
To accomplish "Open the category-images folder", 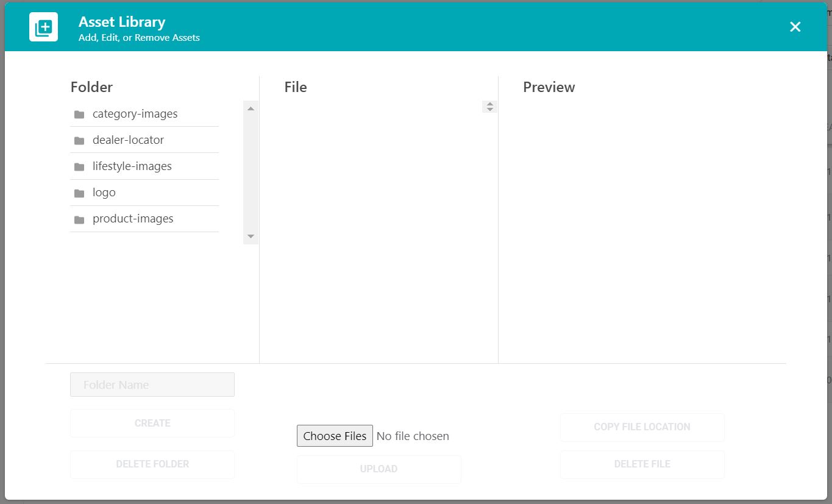I will click(x=144, y=114).
